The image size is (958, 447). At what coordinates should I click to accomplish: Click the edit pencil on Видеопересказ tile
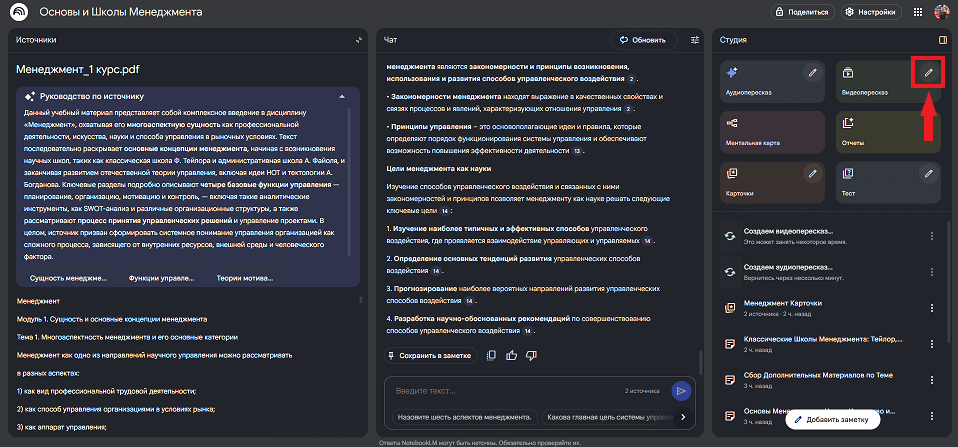pyautogui.click(x=928, y=73)
